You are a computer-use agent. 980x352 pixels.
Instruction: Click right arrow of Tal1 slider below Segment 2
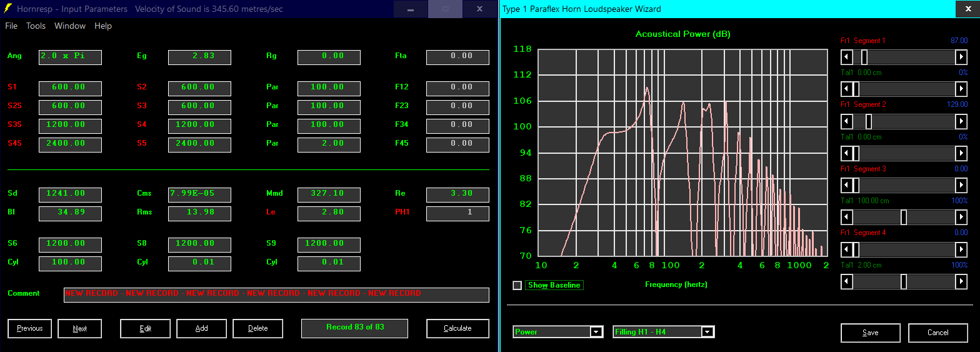click(x=961, y=153)
